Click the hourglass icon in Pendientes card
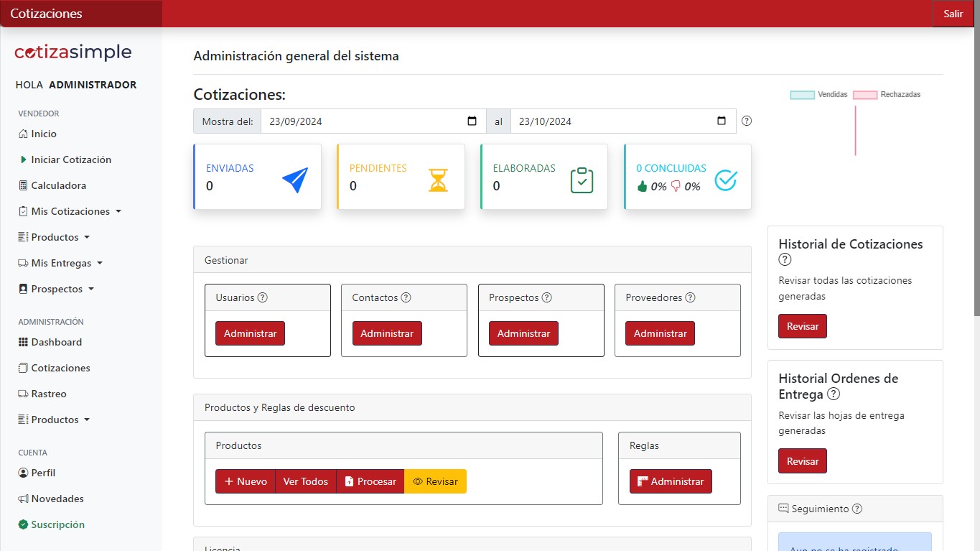This screenshot has height=551, width=980. [438, 180]
